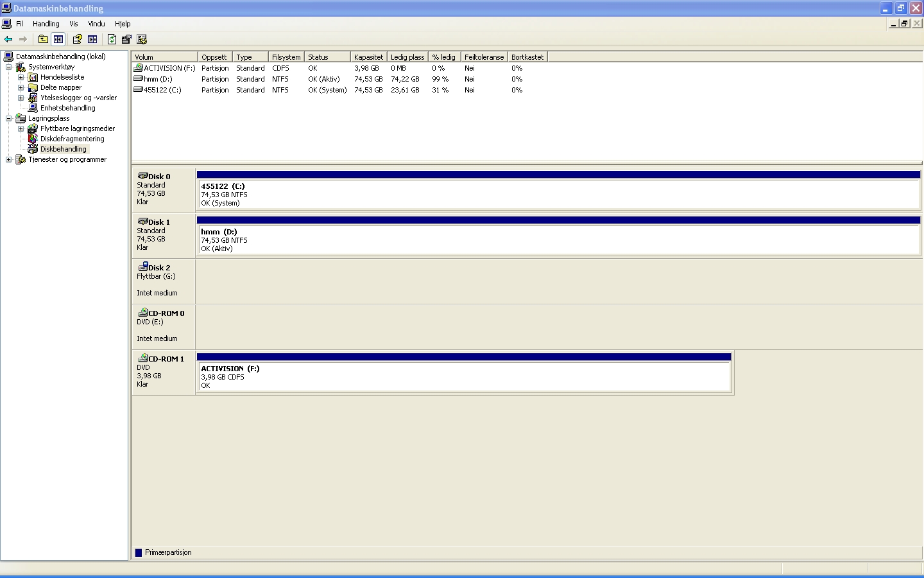Go back with the blue left arrow

click(x=8, y=39)
